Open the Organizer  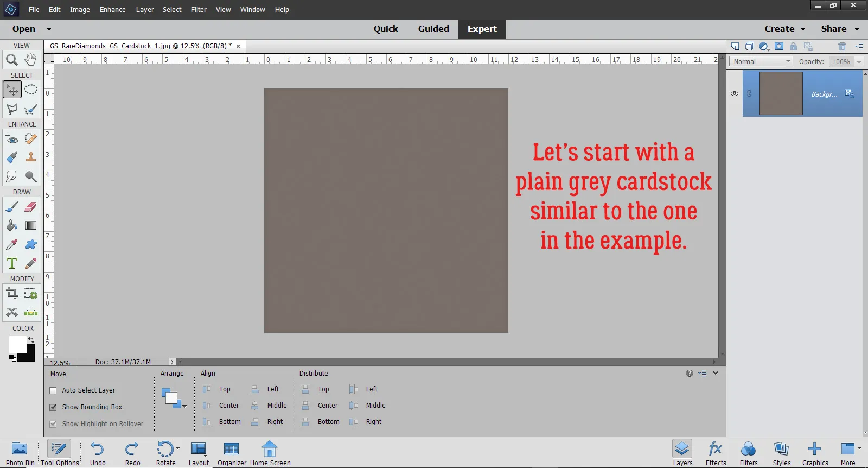coord(232,453)
